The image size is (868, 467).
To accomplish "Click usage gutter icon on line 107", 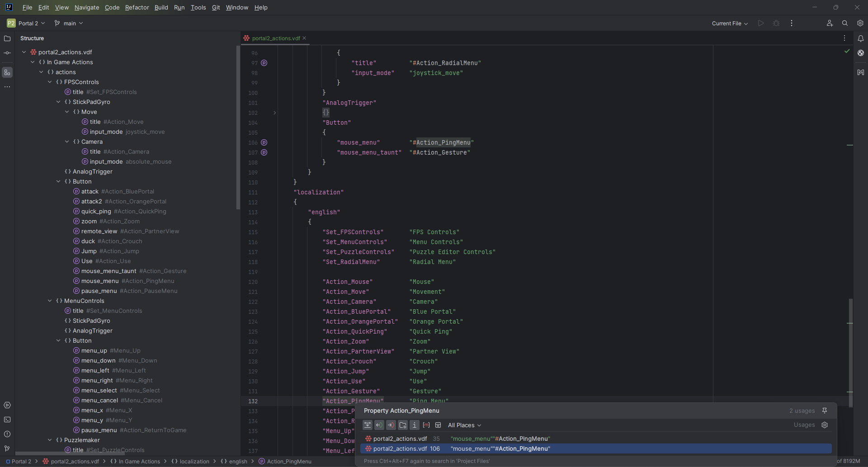I will click(264, 152).
